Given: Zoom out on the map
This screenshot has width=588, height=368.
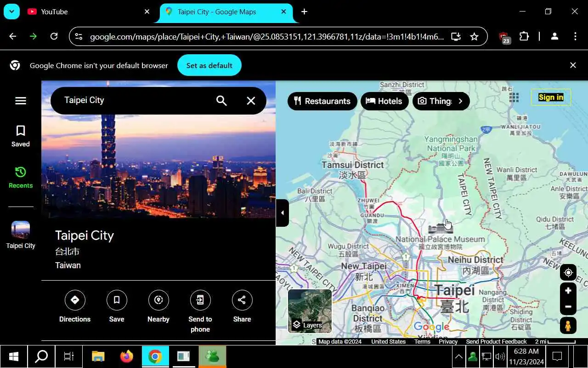Looking at the screenshot, I should pos(568,307).
